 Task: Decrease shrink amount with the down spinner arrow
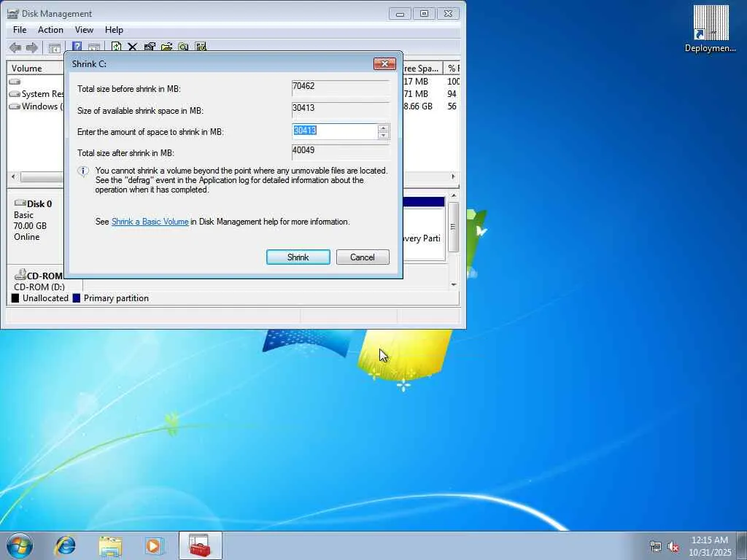pyautogui.click(x=383, y=135)
